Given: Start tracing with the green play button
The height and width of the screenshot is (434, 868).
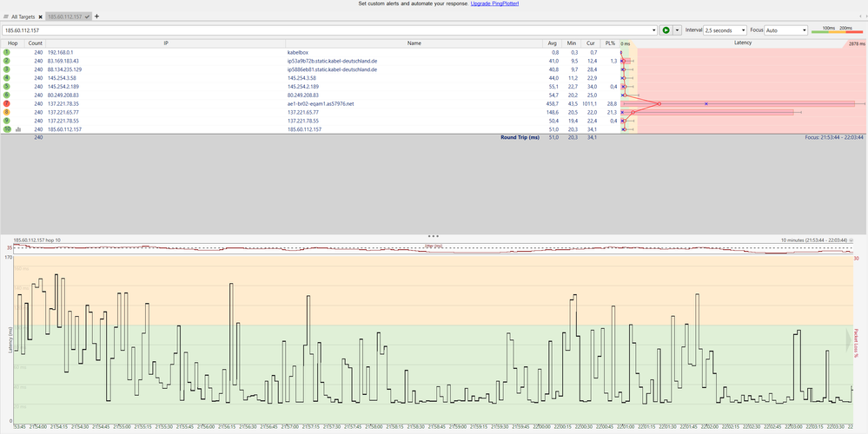Looking at the screenshot, I should click(x=666, y=30).
